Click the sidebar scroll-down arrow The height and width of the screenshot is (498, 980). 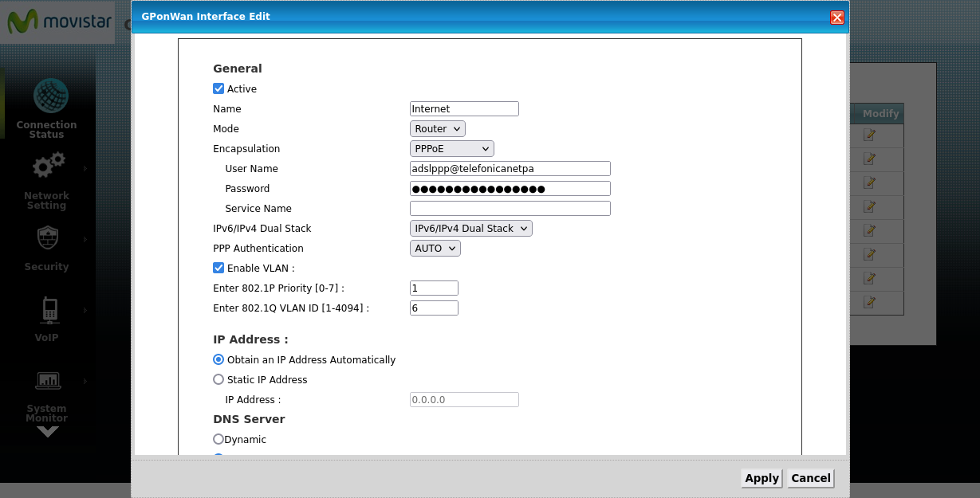48,432
